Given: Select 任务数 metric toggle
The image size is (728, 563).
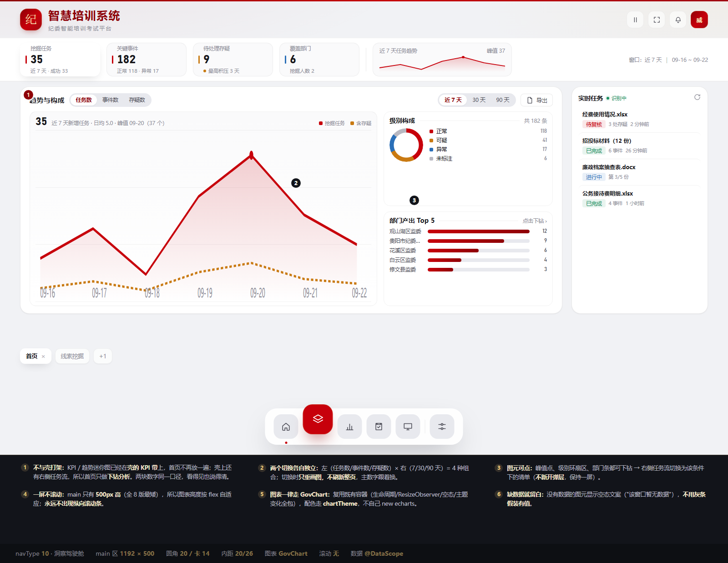Looking at the screenshot, I should (84, 100).
